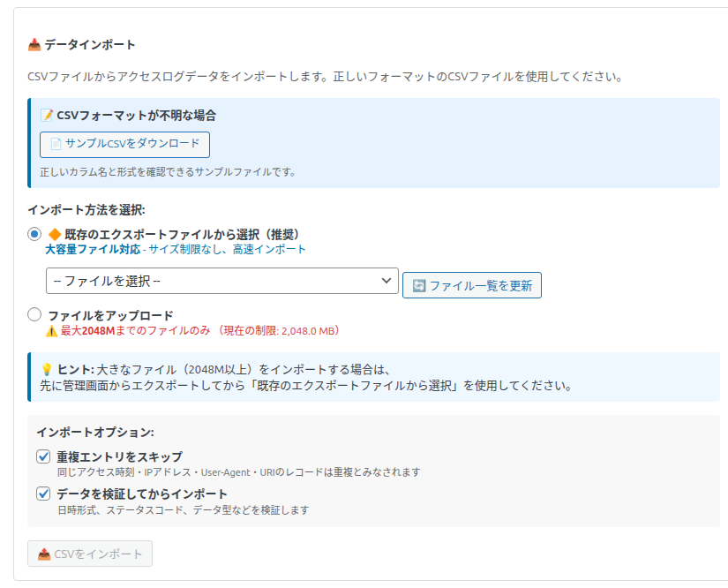
Task: Select 既存のエクスポートファイルから選択 radio option
Action: (x=34, y=234)
